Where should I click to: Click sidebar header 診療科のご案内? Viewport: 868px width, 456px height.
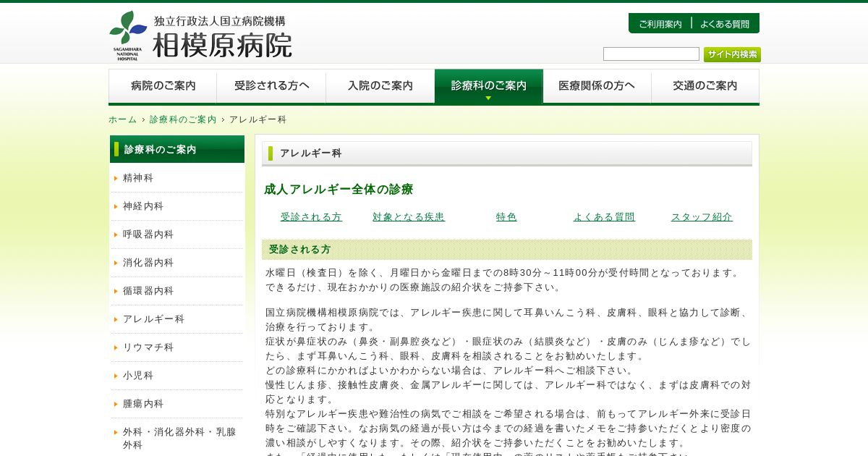click(177, 149)
